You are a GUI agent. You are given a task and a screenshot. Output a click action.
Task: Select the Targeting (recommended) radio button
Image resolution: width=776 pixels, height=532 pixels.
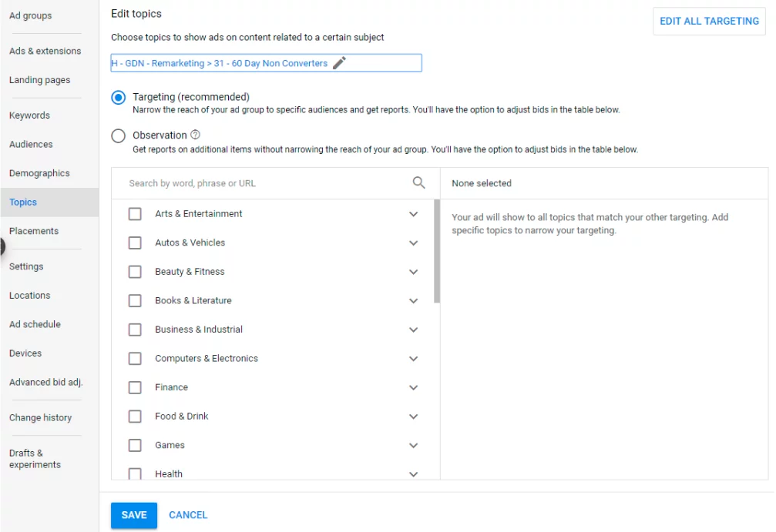(118, 97)
